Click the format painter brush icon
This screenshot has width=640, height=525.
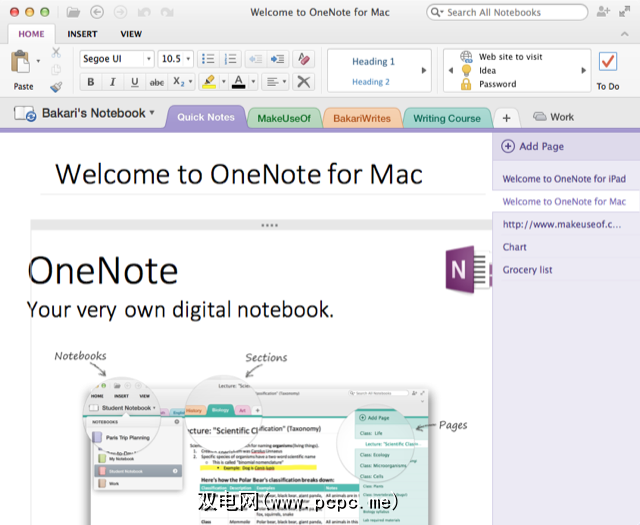(x=56, y=87)
